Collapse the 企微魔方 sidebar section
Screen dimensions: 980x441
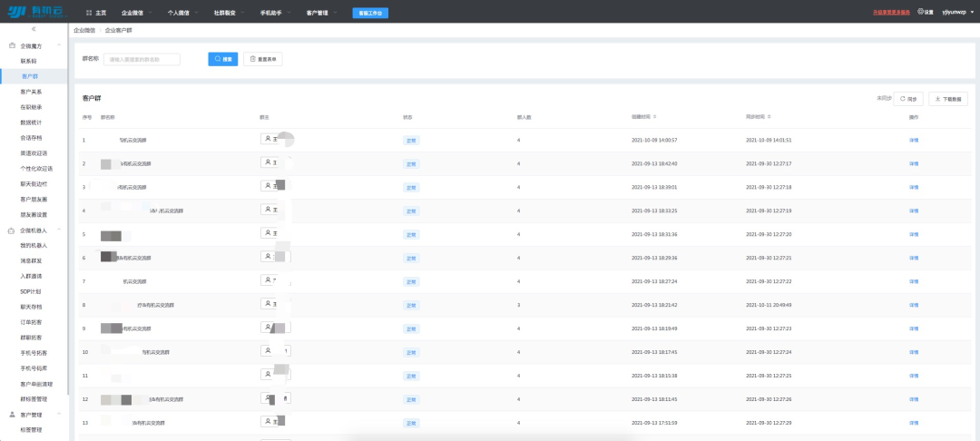click(59, 45)
